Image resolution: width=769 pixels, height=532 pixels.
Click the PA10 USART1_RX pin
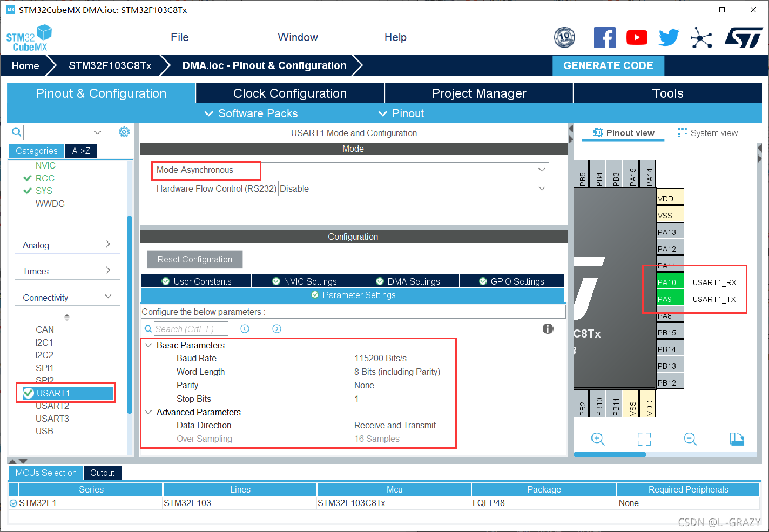pos(670,282)
